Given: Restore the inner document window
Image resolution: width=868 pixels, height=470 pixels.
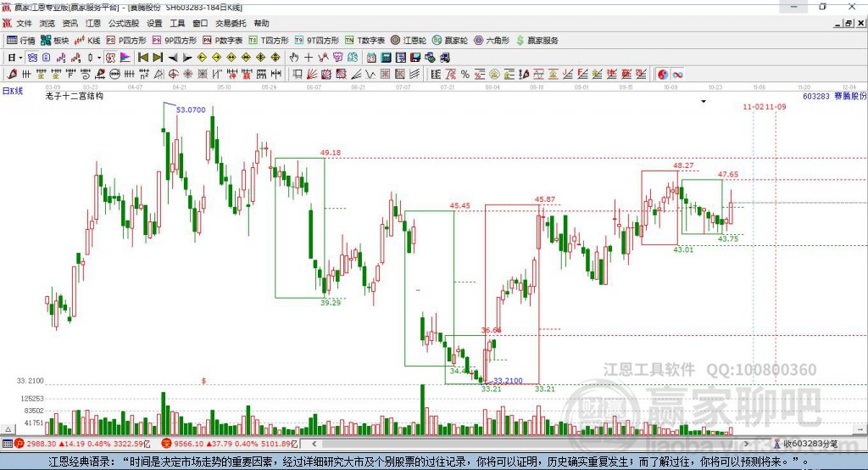Looking at the screenshot, I should point(849,23).
